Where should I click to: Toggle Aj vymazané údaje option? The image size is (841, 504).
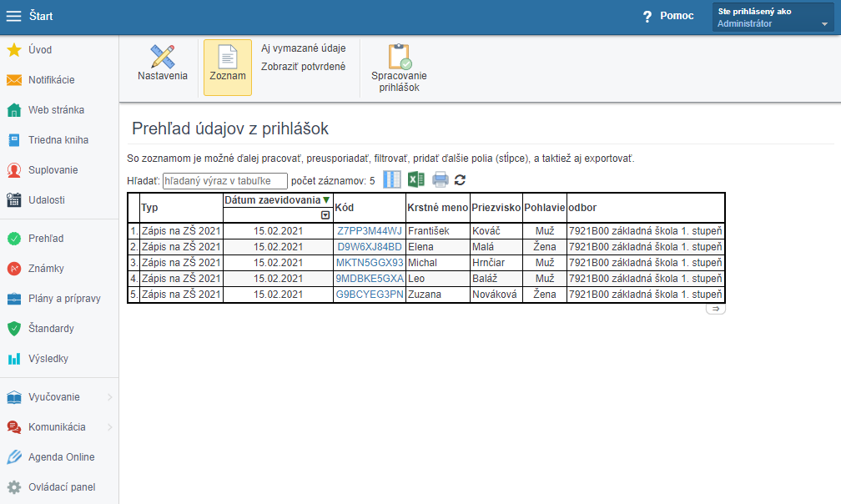[x=303, y=48]
